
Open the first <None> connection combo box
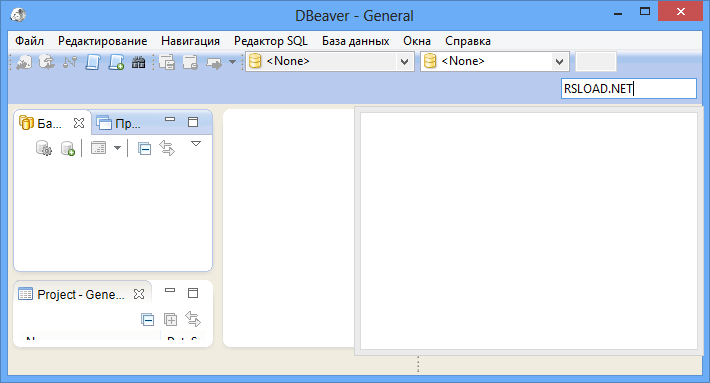point(330,61)
